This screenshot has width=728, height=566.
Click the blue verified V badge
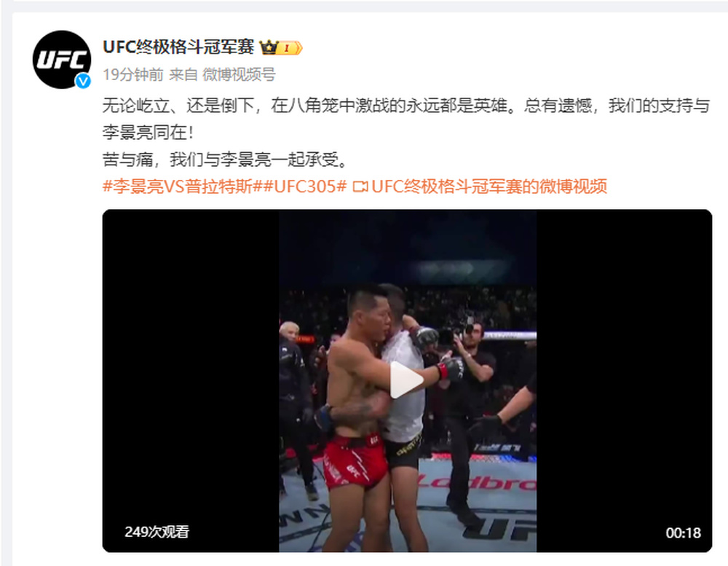pos(83,82)
